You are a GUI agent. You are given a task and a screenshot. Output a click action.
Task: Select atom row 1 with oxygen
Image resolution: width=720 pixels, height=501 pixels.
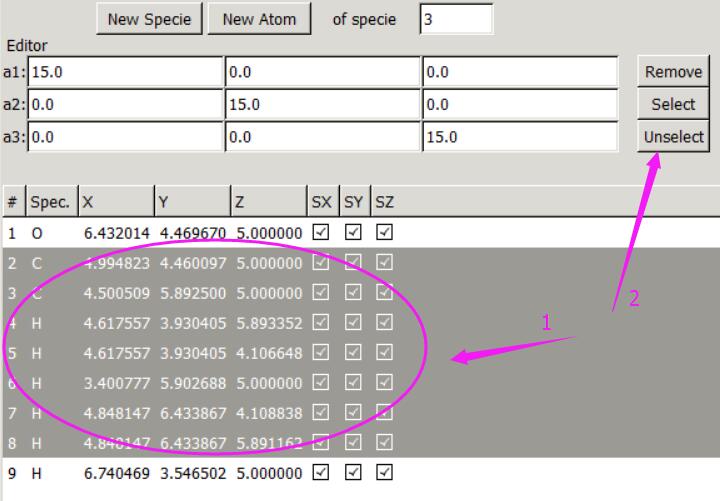150,232
